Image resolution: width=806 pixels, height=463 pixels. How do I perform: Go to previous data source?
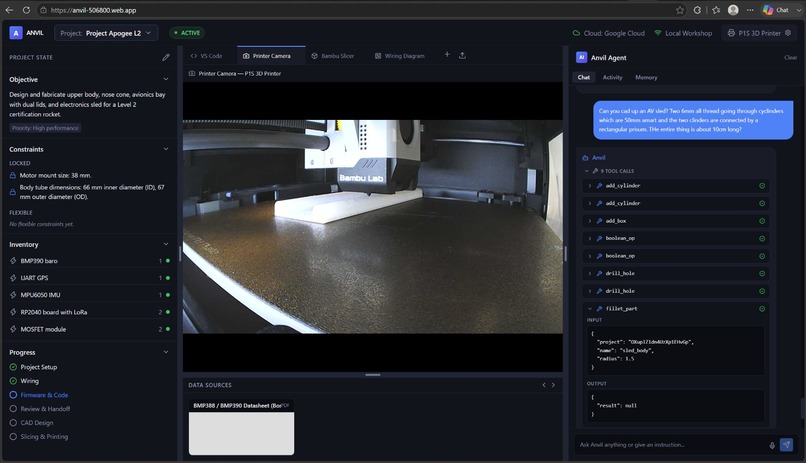(x=544, y=385)
